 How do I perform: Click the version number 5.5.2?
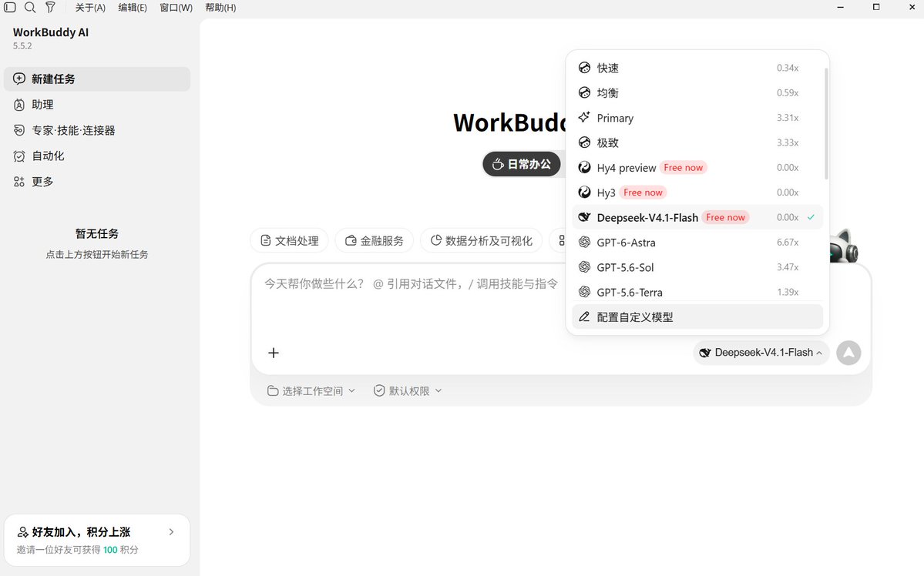point(22,46)
